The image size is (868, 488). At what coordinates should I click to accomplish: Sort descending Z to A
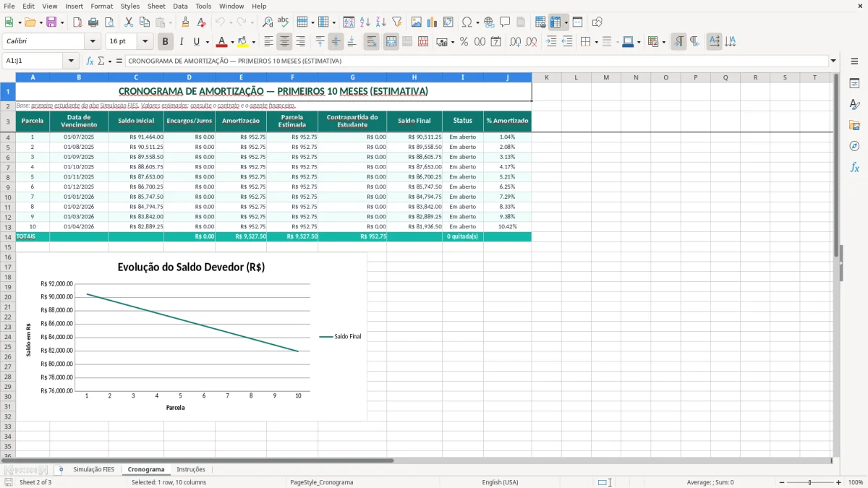click(381, 22)
